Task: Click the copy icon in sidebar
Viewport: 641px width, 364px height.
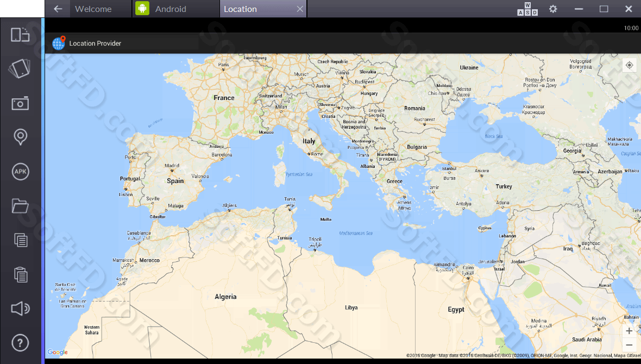Action: click(21, 240)
